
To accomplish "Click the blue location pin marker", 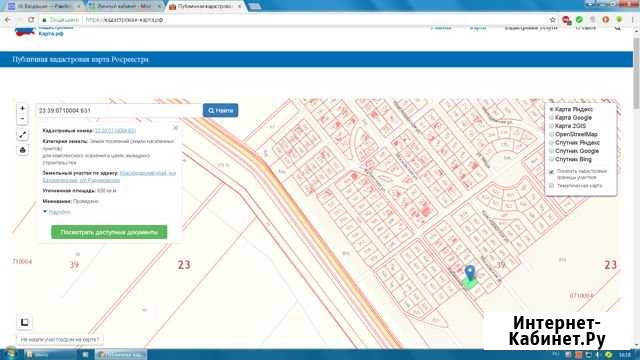I will (x=470, y=273).
